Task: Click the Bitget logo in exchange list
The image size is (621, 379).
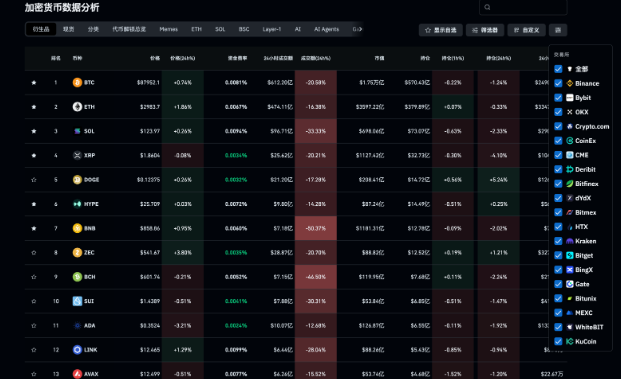Action: 570,255
